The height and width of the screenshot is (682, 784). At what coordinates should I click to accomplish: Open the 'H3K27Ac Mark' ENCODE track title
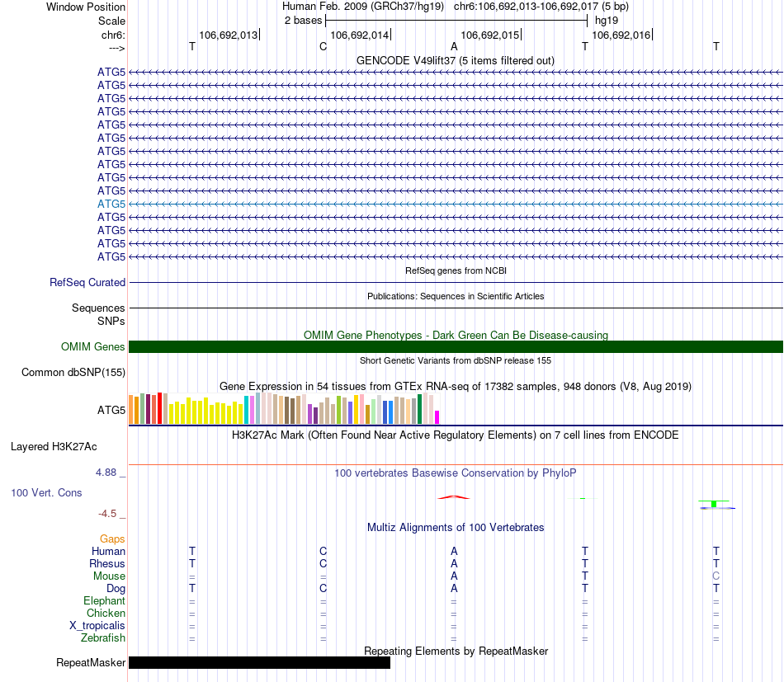tap(456, 435)
